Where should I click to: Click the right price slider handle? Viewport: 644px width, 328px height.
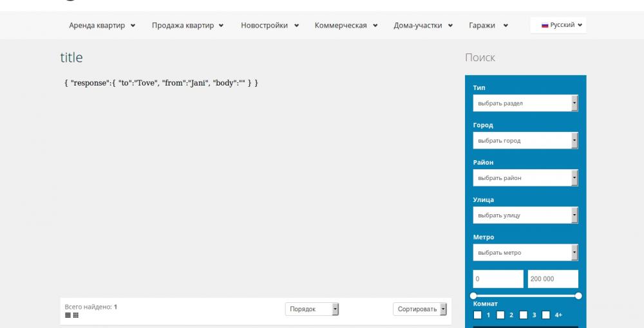tap(578, 296)
